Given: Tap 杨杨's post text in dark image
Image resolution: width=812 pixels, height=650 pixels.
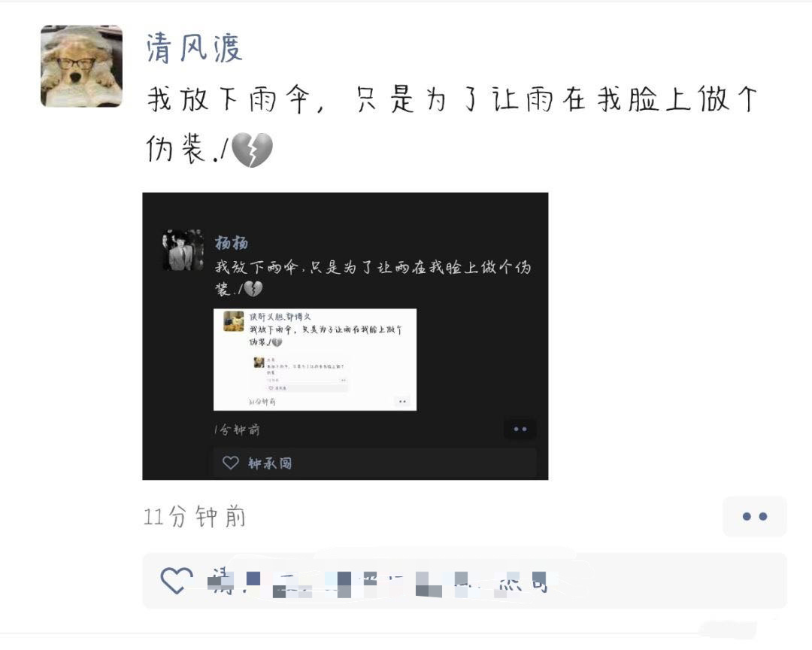Looking at the screenshot, I should click(x=374, y=278).
